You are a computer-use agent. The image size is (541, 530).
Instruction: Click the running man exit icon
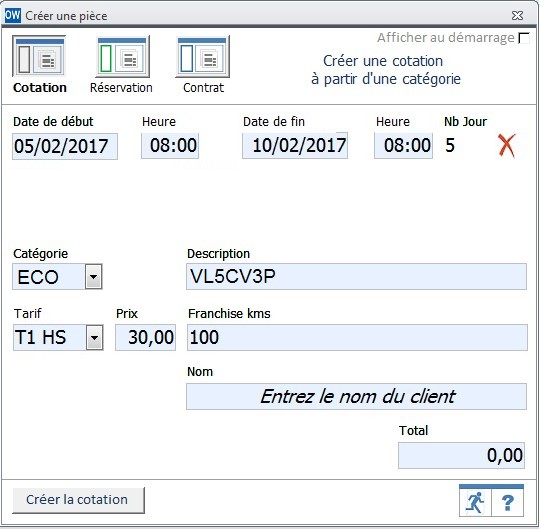click(475, 502)
